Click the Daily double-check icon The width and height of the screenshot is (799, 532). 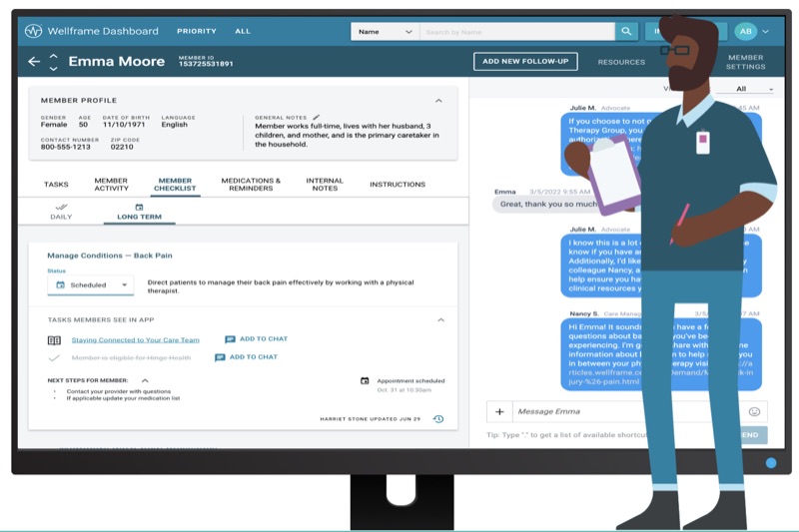coord(61,208)
